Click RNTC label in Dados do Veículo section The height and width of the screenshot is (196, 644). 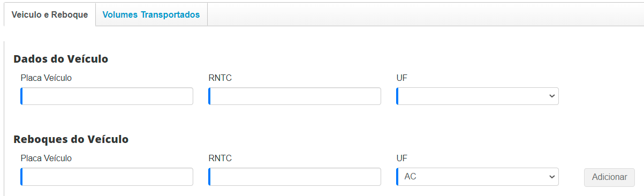pos(220,78)
